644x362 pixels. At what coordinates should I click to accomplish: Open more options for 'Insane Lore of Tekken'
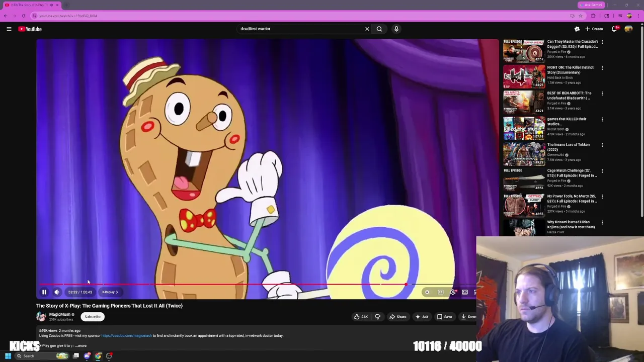point(602,145)
